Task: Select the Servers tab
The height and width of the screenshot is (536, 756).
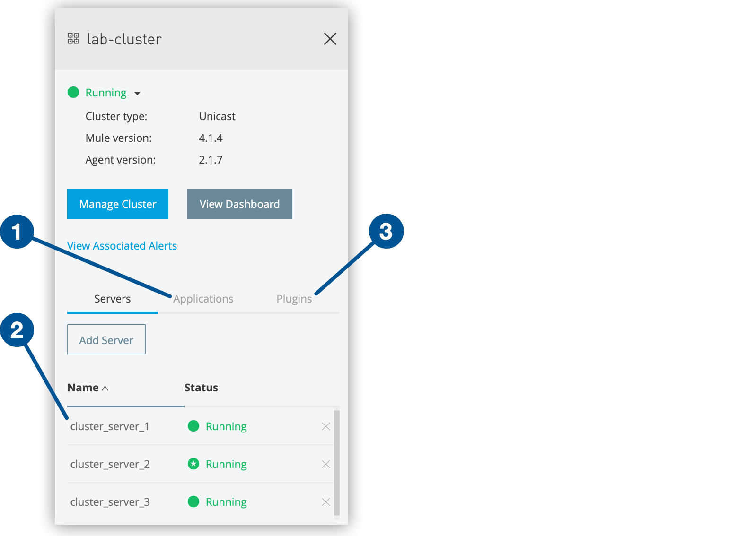Action: point(112,299)
